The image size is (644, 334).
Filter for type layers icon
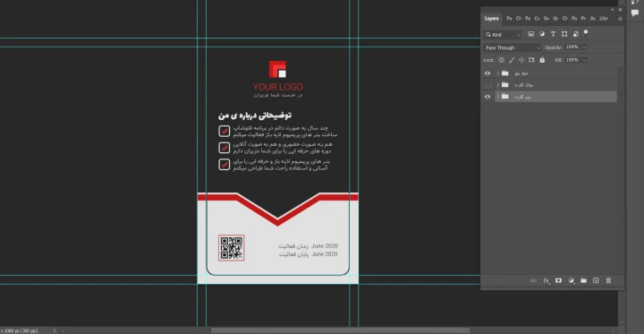click(x=553, y=34)
